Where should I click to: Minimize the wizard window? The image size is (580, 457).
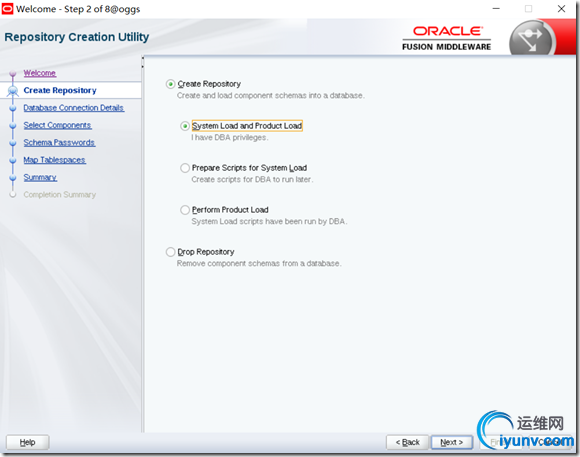496,9
